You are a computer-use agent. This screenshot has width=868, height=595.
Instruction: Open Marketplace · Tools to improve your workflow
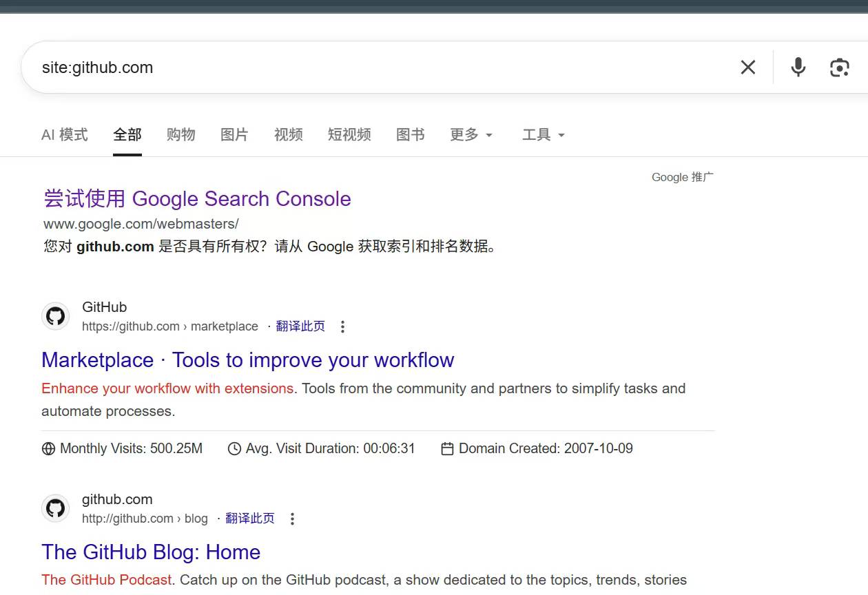point(248,359)
